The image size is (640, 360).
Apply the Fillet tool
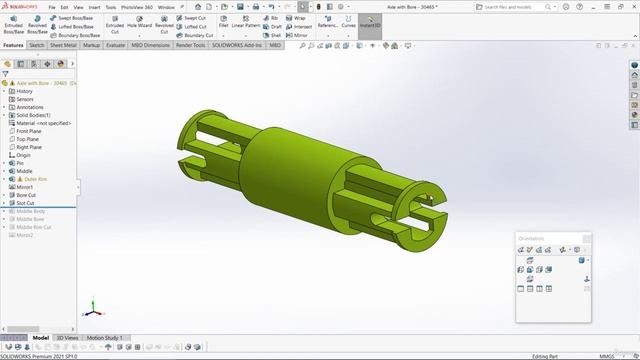223,22
